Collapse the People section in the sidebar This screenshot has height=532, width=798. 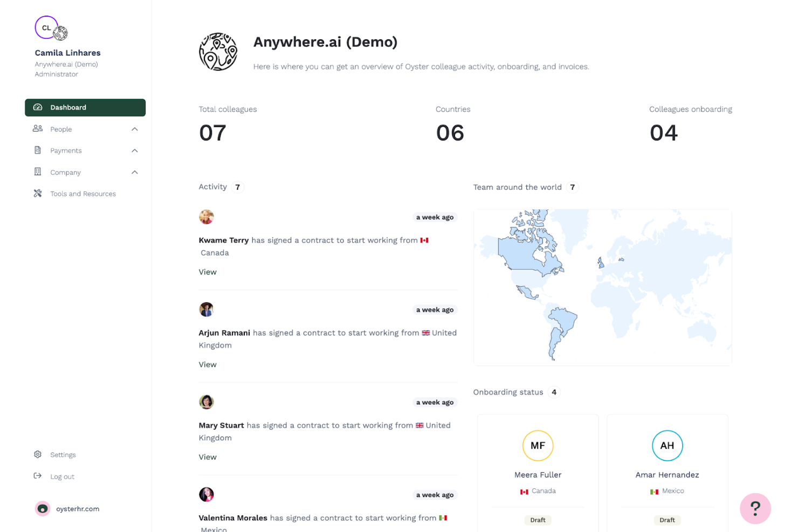click(x=134, y=129)
